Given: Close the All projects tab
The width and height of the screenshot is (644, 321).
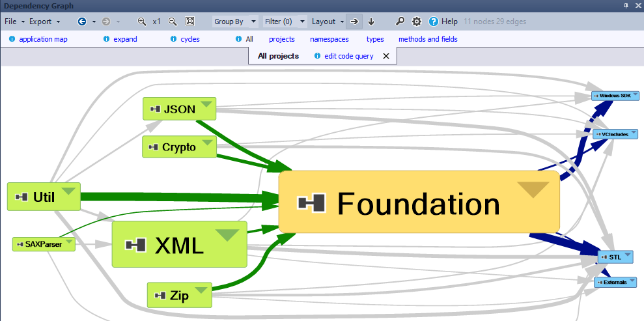Looking at the screenshot, I should coord(385,56).
